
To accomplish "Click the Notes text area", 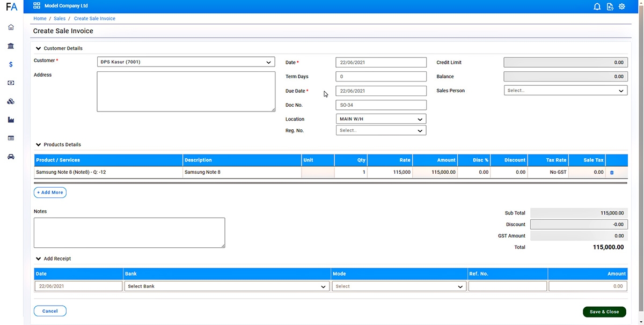I will point(129,233).
